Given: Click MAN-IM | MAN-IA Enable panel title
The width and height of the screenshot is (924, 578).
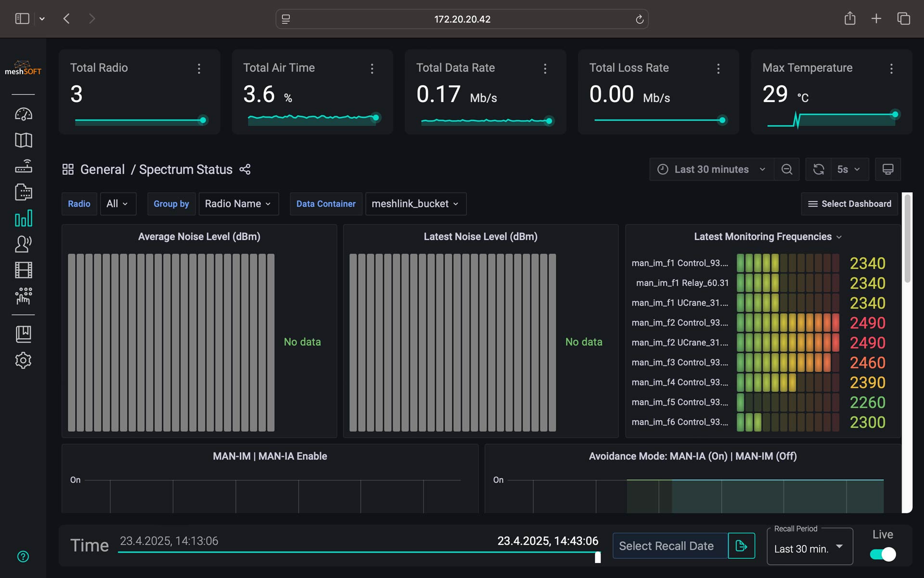Looking at the screenshot, I should tap(270, 456).
